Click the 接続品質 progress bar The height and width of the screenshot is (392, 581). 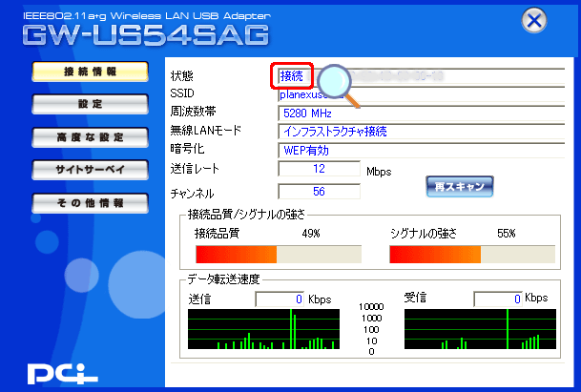pyautogui.click(x=279, y=254)
